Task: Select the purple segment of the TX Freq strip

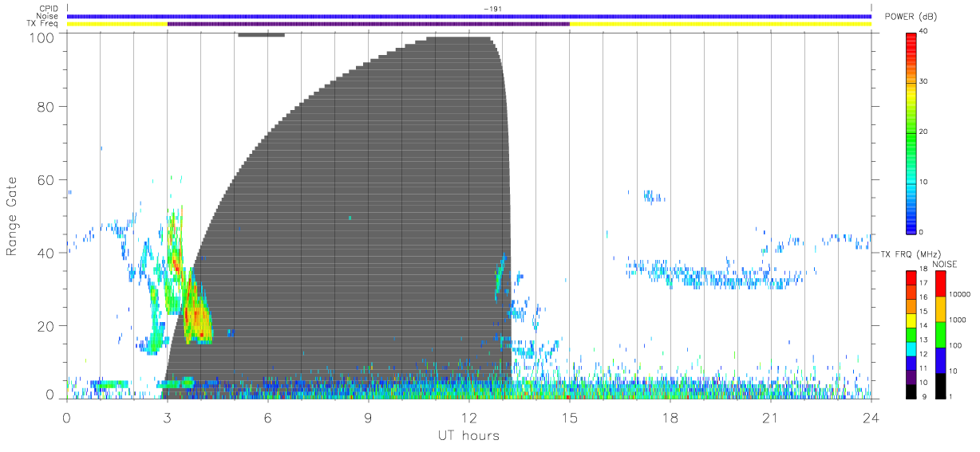Action: click(x=369, y=24)
